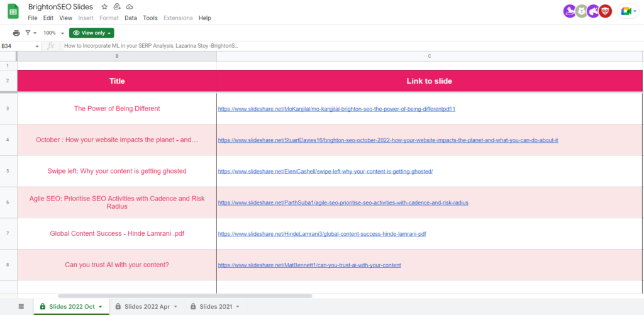Open the name box B34 dropdown arrow
The image size is (644, 315).
37,47
